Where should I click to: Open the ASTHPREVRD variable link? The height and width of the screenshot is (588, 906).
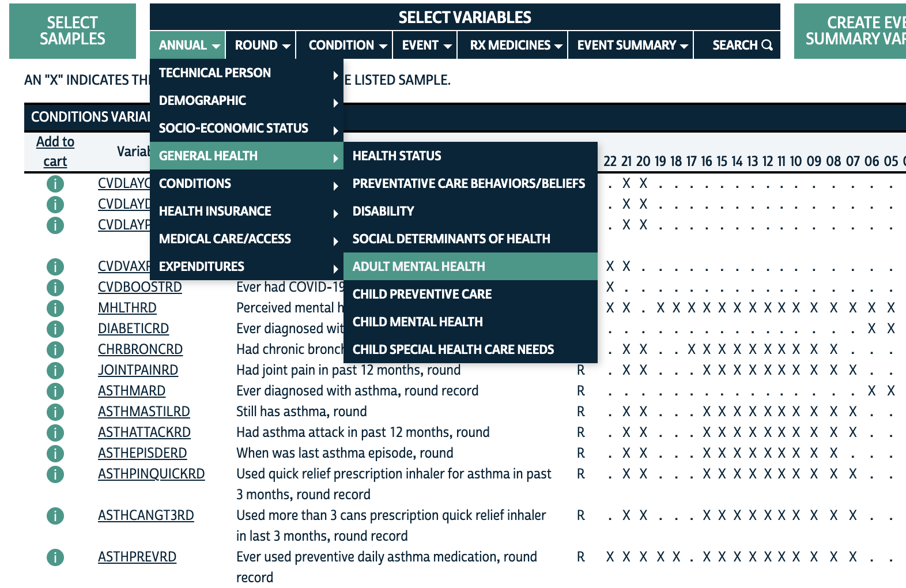[137, 557]
